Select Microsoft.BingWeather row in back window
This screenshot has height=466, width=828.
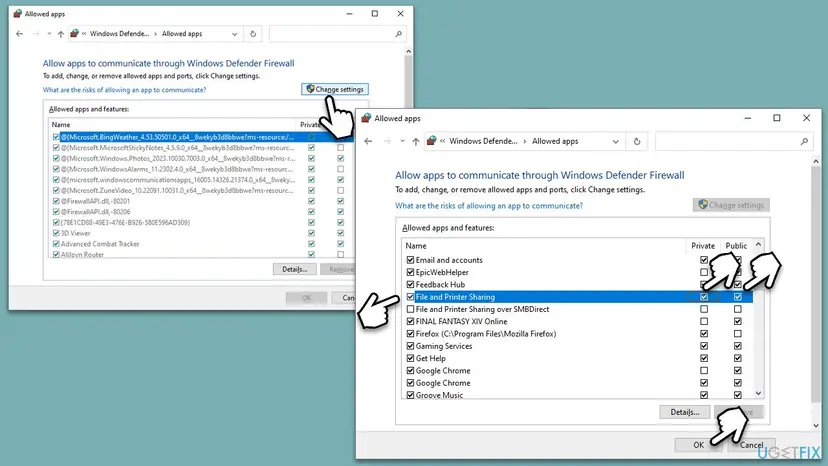pos(177,137)
